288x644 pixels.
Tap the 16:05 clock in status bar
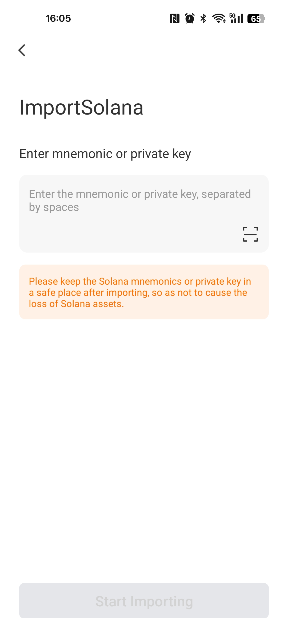pos(58,18)
